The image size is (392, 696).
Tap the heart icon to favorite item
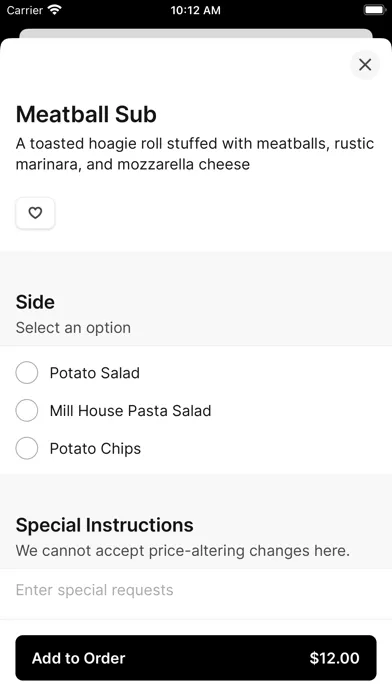(x=35, y=214)
